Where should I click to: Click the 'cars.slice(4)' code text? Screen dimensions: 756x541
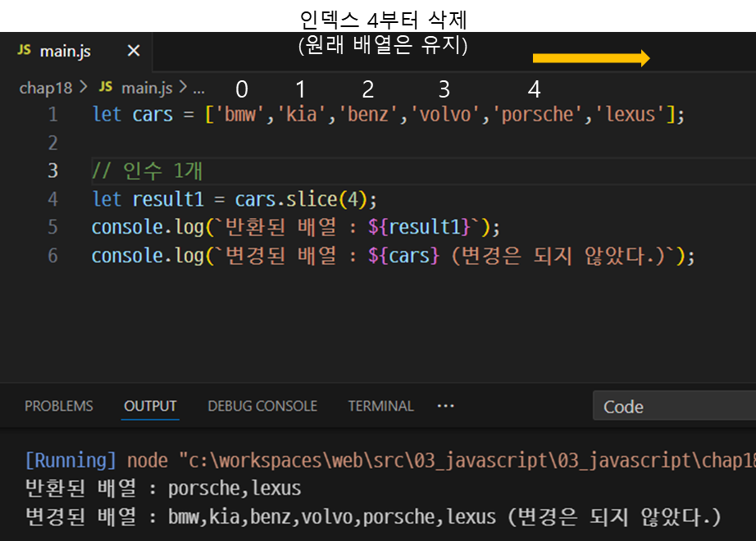click(301, 199)
